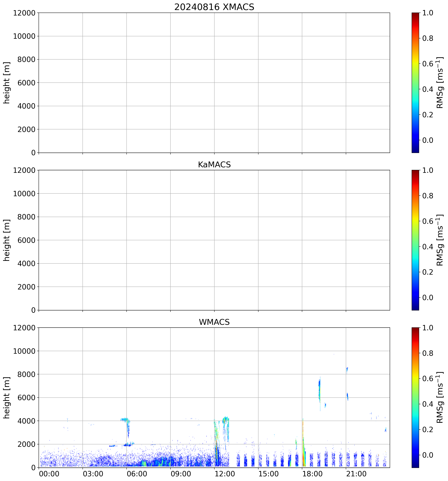Click the 12000 height label of XMACS panel

click(24, 13)
